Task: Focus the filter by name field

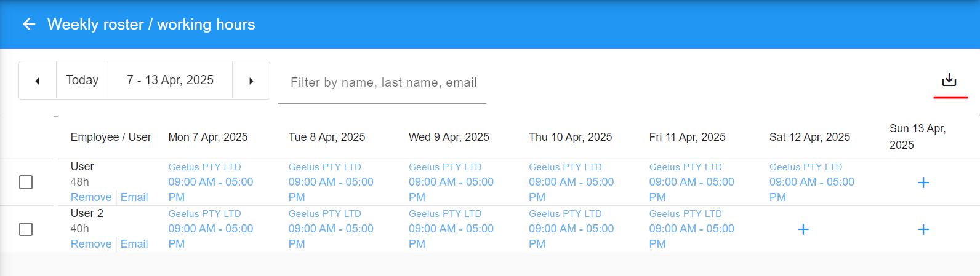Action: (382, 82)
